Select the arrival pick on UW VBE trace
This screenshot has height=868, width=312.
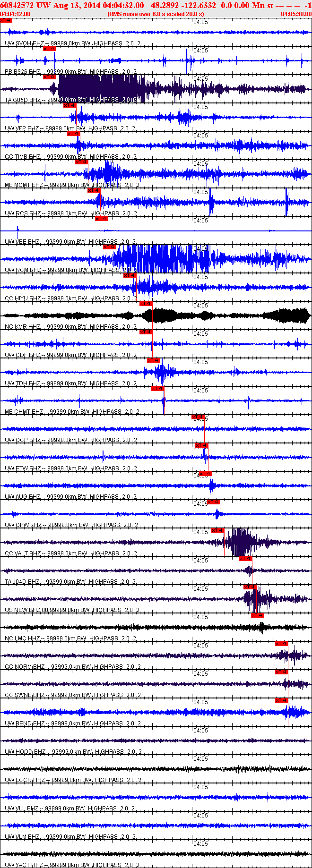102,219
